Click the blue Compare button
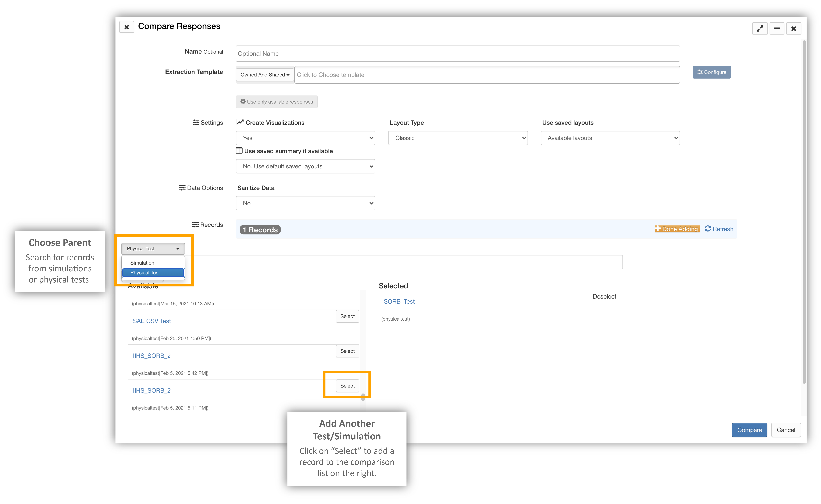This screenshot has width=821, height=504. coord(749,430)
